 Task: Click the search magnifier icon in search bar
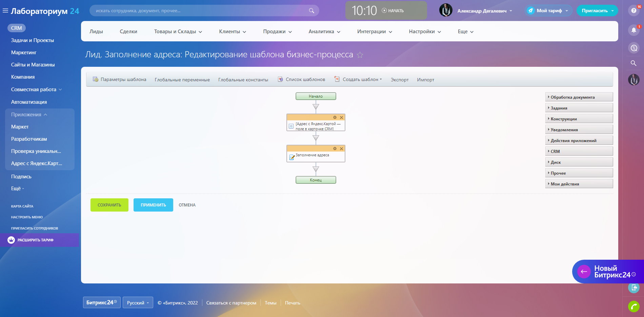(311, 11)
